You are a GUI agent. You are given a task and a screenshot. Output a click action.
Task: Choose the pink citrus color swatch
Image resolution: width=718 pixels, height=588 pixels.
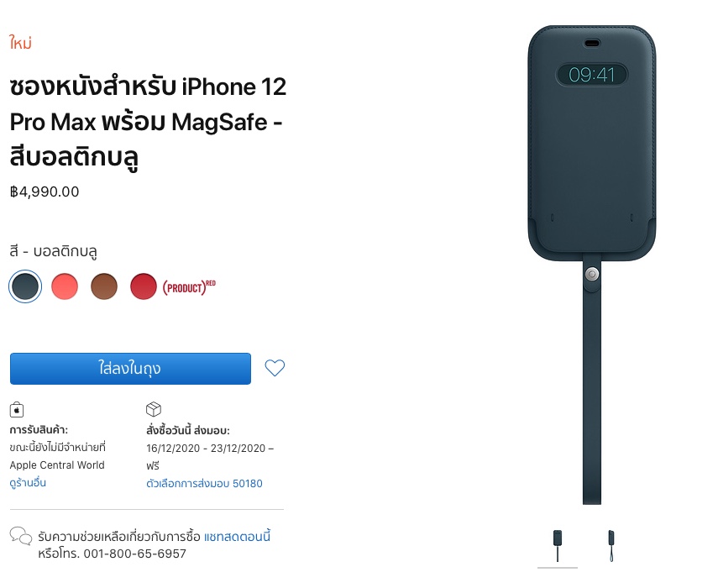(65, 286)
